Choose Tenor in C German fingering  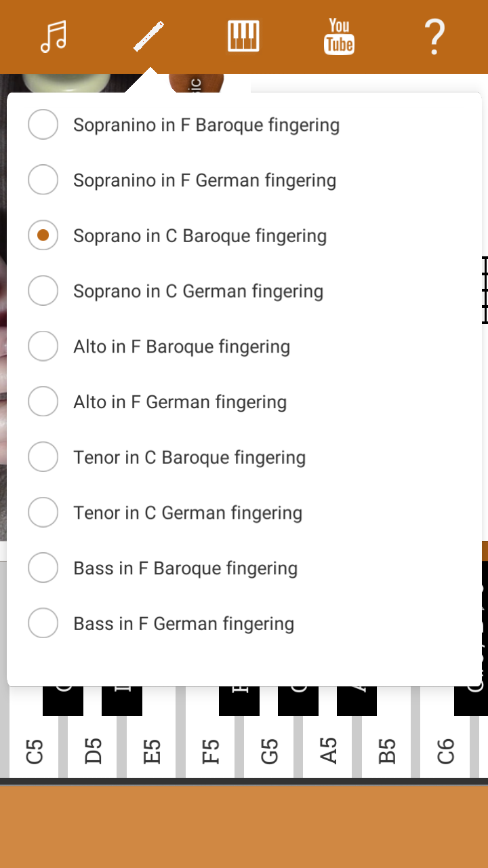(188, 512)
